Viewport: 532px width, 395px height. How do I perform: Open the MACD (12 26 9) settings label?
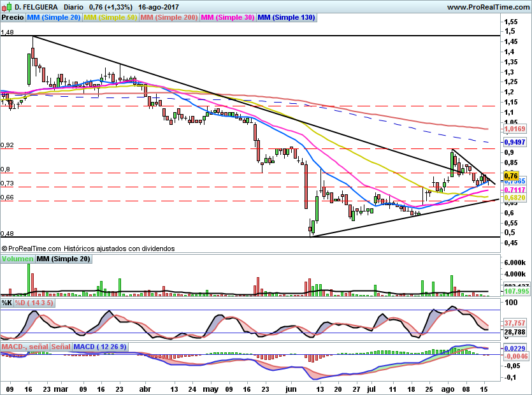pos(100,347)
